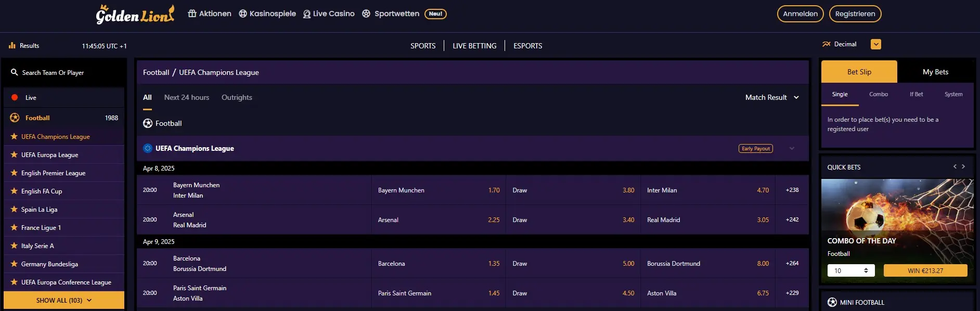Select Next 24 hours filter

pyautogui.click(x=187, y=97)
